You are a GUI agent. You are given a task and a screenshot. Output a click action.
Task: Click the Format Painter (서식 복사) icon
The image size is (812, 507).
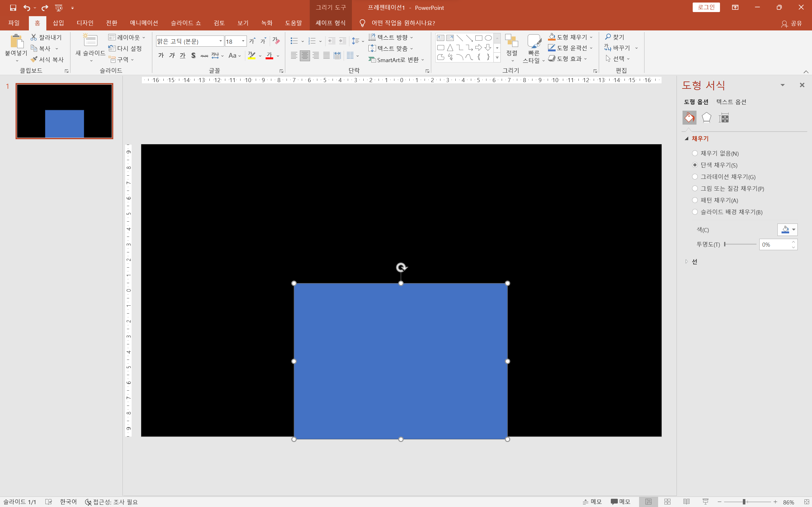(x=34, y=59)
